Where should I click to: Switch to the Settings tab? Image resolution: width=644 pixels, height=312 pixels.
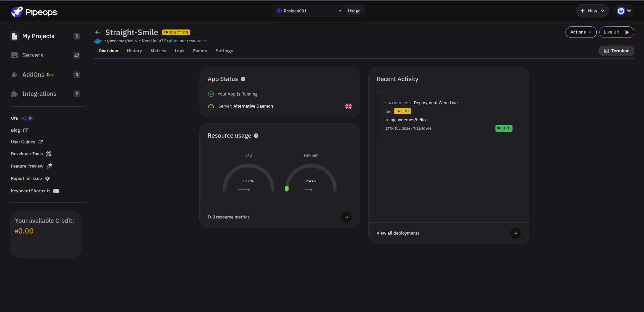[x=224, y=51]
